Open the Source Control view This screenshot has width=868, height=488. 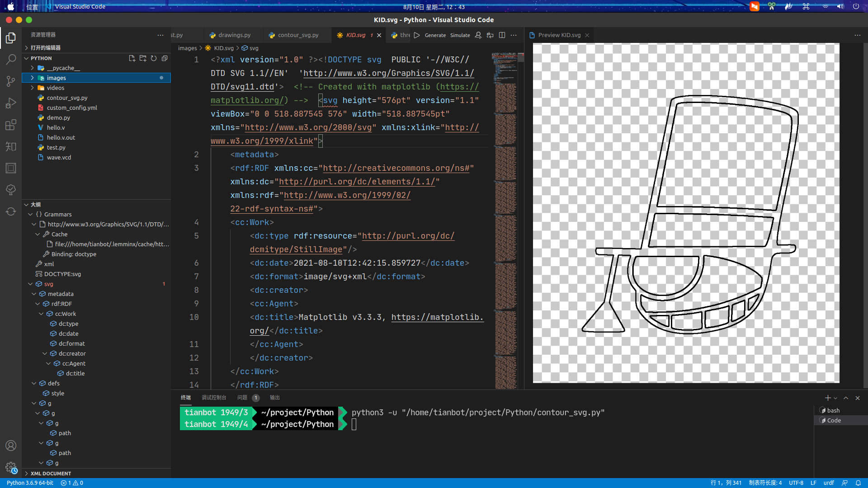click(11, 81)
